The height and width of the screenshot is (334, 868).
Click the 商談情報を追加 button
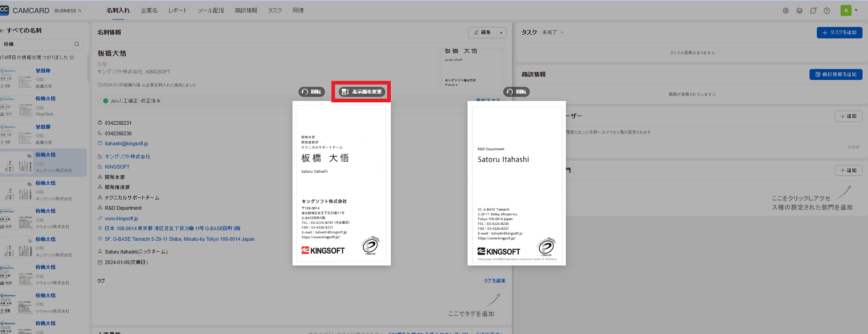click(x=836, y=74)
